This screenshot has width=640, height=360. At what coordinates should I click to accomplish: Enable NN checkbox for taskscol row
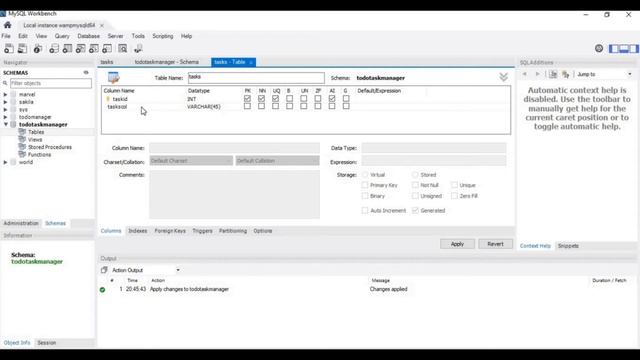point(261,106)
